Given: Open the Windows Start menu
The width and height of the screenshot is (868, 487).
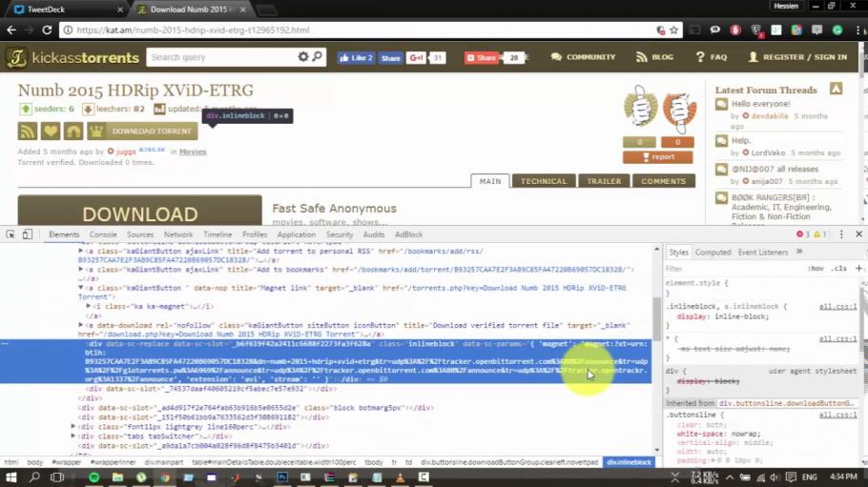Looking at the screenshot, I should point(11,477).
